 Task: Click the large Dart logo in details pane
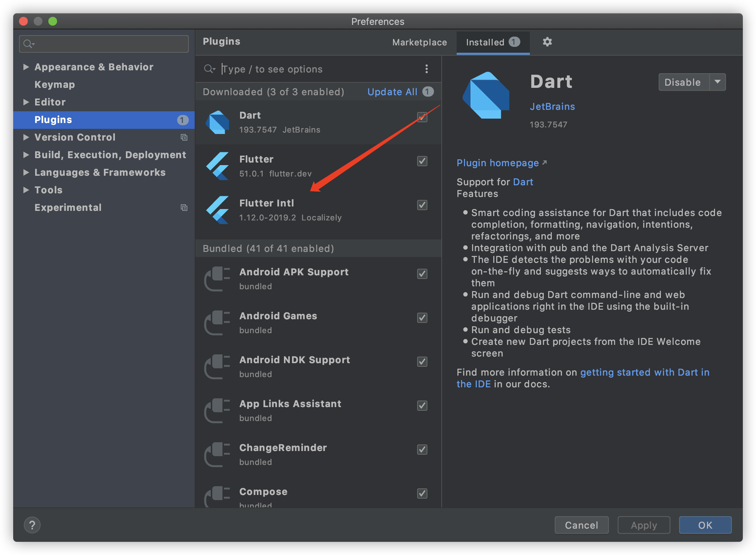click(x=486, y=95)
